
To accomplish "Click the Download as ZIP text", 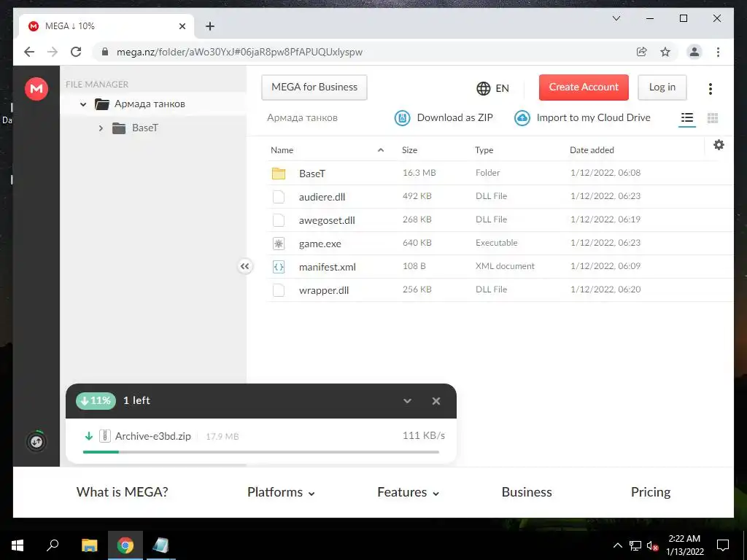I will (x=455, y=117).
